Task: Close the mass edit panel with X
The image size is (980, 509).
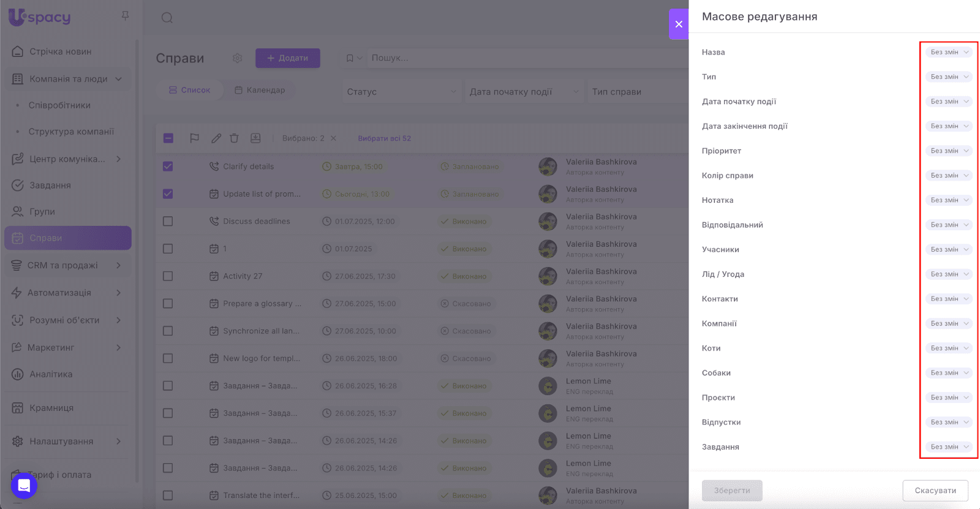Action: pos(679,24)
